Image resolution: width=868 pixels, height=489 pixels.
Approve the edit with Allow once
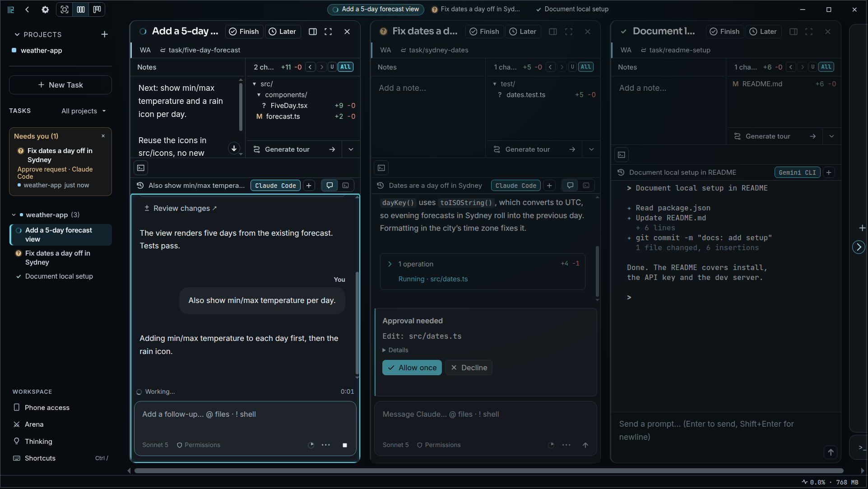coord(412,368)
